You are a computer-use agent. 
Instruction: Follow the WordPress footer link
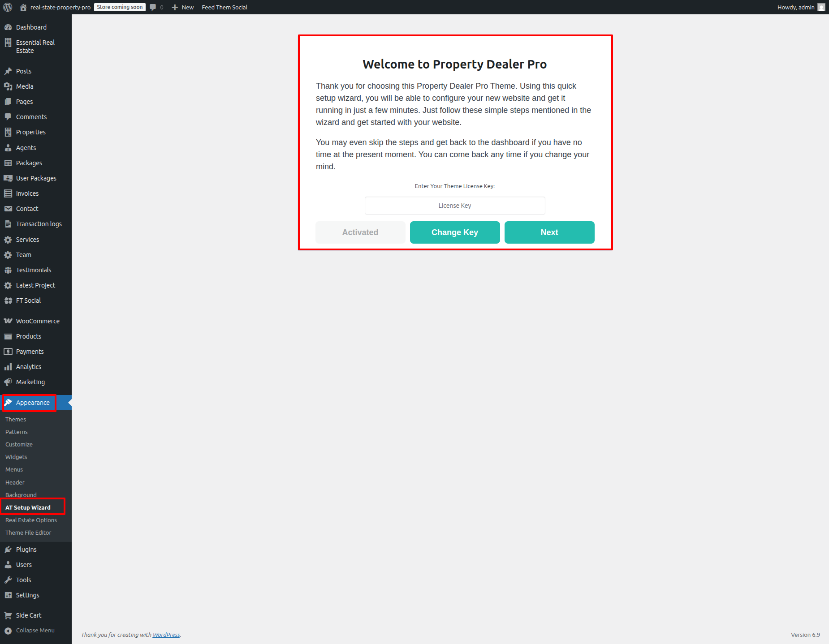click(166, 635)
